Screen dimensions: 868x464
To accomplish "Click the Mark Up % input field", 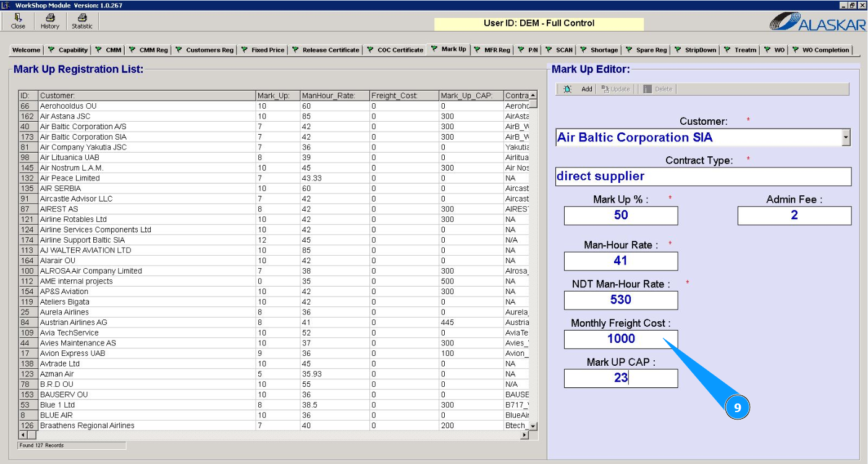I will [620, 215].
